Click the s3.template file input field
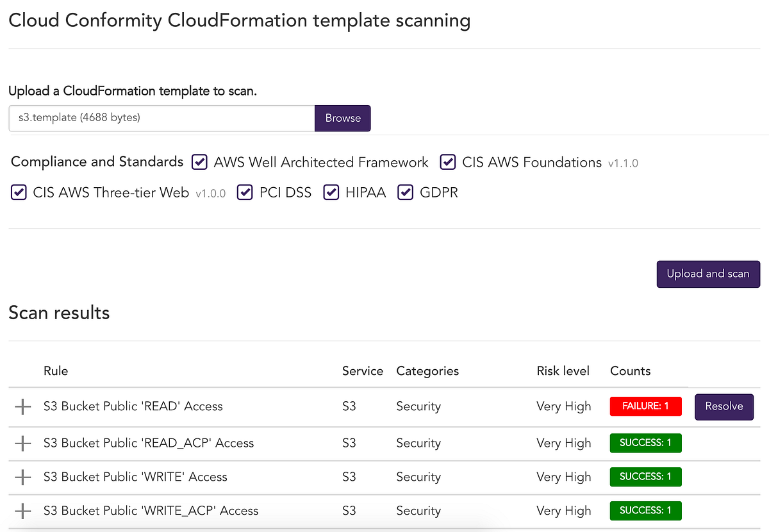This screenshot has width=769, height=532. pyautogui.click(x=161, y=118)
